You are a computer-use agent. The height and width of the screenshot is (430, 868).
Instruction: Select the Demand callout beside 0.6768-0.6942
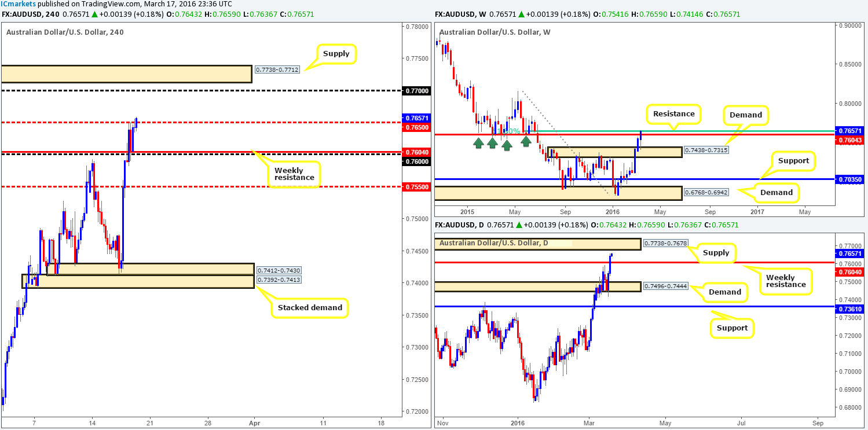777,192
